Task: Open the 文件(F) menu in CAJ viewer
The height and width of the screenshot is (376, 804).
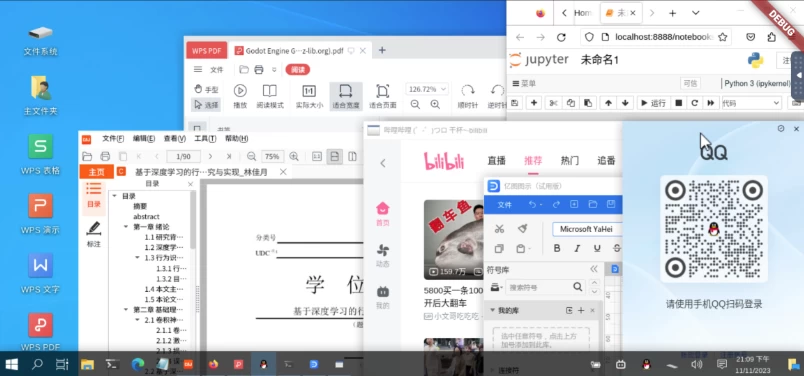Action: click(x=113, y=138)
